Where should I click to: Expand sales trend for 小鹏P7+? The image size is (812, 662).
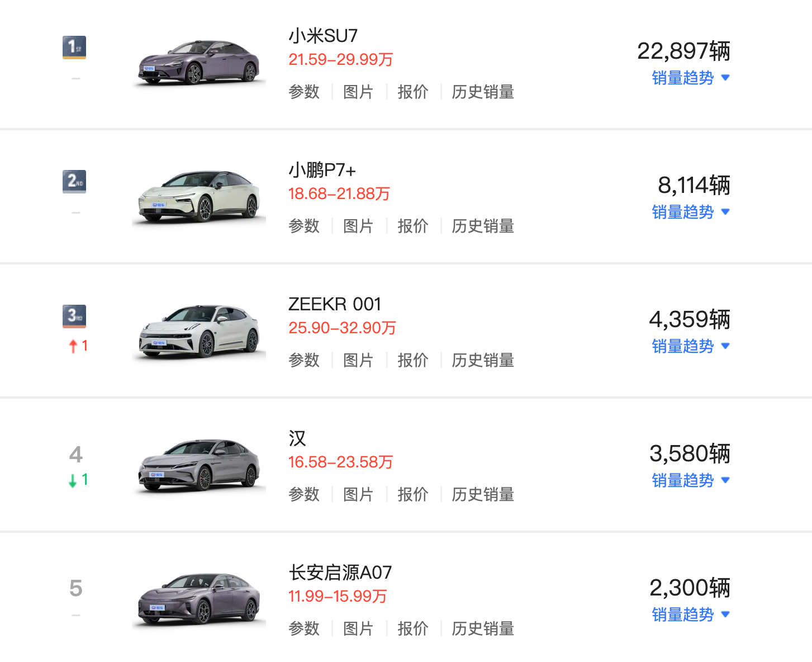coord(691,212)
